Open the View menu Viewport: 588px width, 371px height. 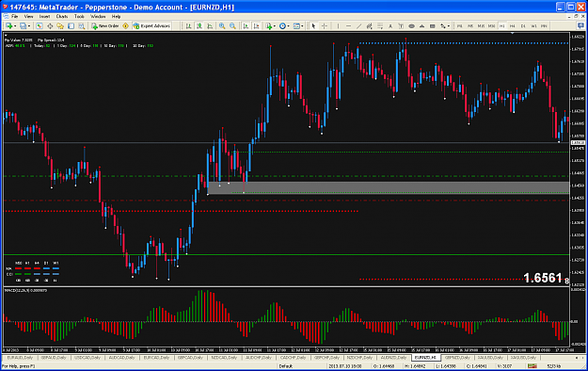click(28, 17)
